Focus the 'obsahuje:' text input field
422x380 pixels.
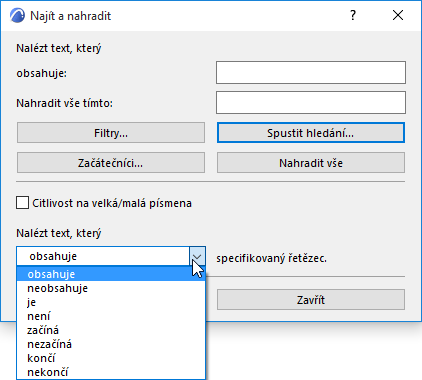[311, 72]
